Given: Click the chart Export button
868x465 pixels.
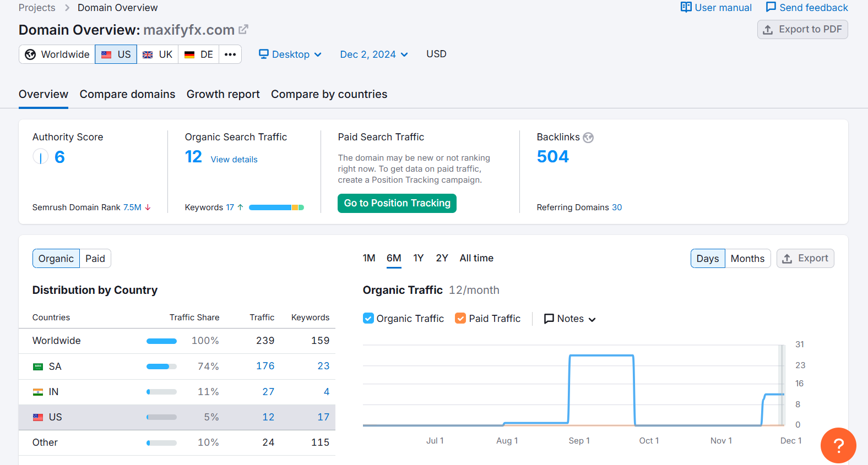Looking at the screenshot, I should 805,259.
